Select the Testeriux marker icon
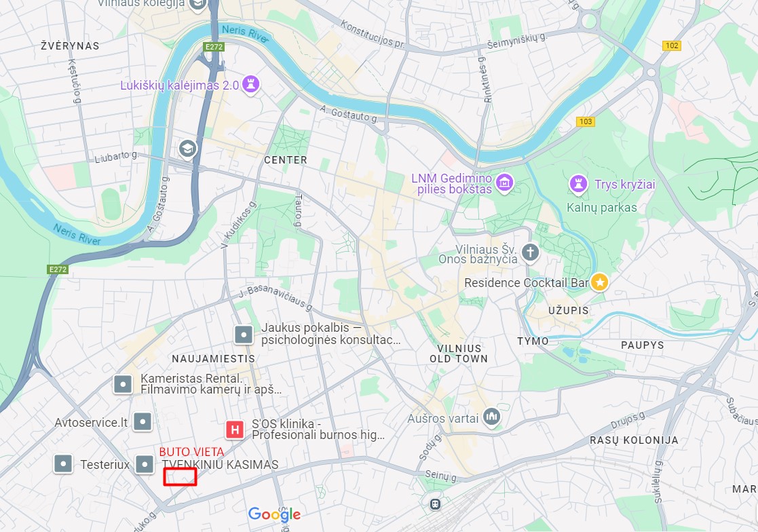This screenshot has width=758, height=532. [63, 464]
